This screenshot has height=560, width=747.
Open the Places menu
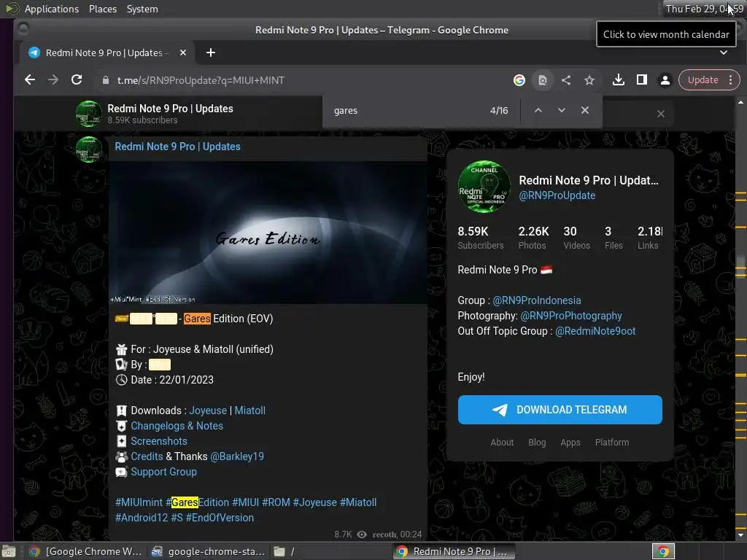click(x=102, y=9)
